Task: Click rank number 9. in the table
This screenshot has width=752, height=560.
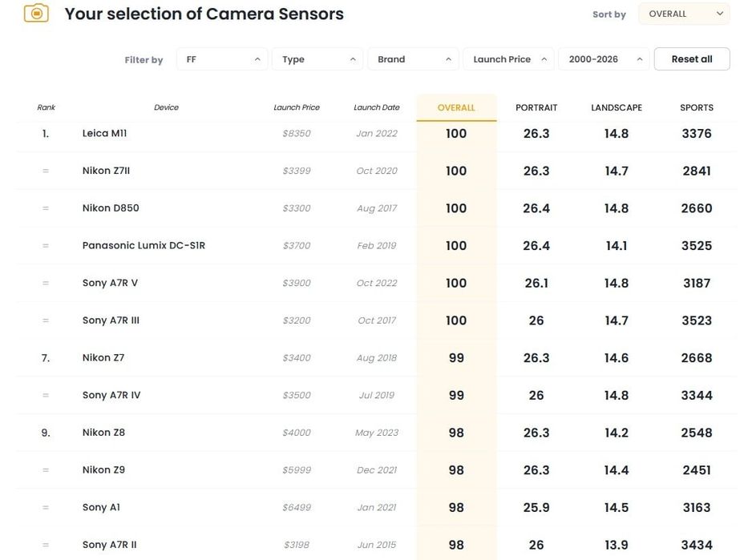Action: [x=46, y=433]
